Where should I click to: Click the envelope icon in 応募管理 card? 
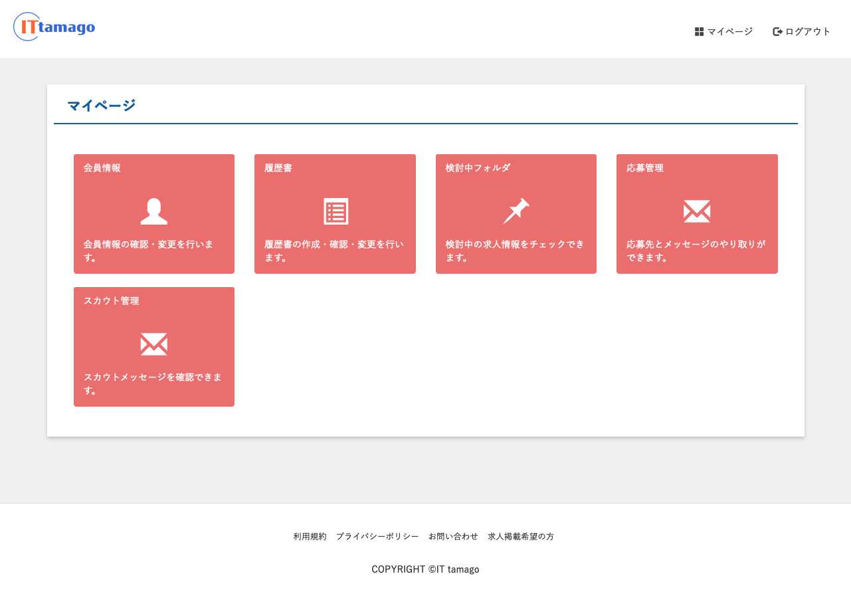tap(697, 211)
